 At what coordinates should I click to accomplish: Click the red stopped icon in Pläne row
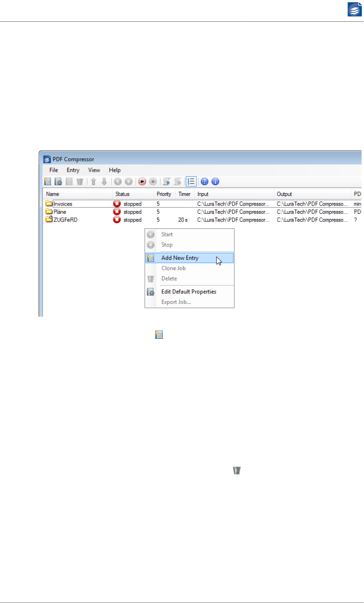[117, 212]
